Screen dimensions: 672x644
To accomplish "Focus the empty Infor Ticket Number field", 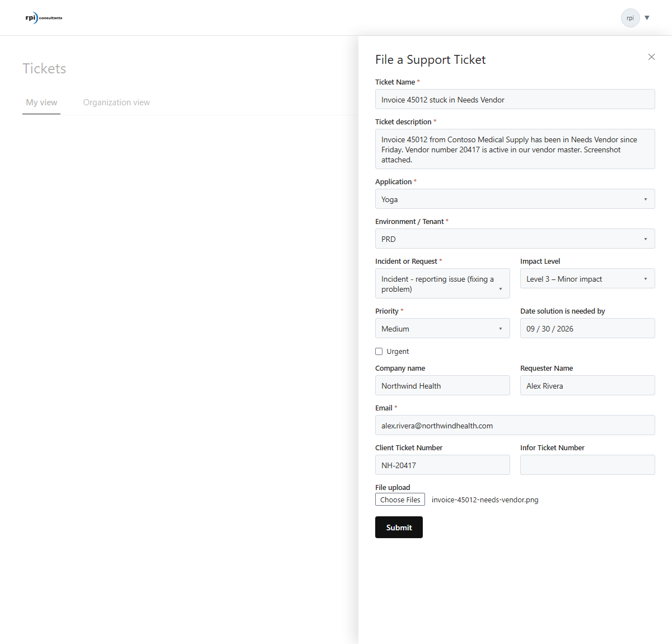I will click(x=587, y=465).
